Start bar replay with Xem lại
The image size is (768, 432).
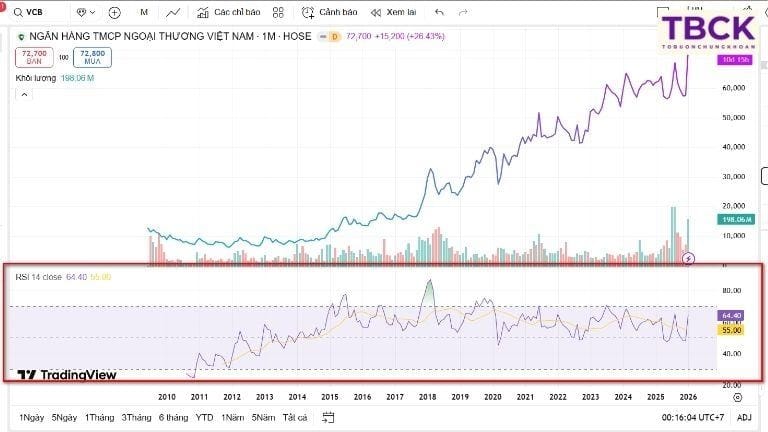392,13
